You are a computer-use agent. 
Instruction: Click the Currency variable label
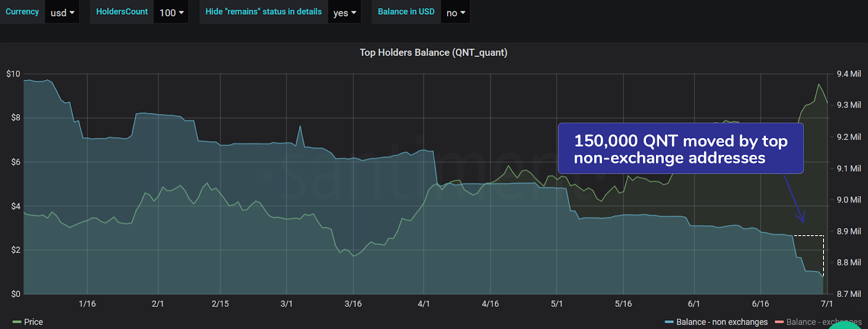click(x=22, y=11)
